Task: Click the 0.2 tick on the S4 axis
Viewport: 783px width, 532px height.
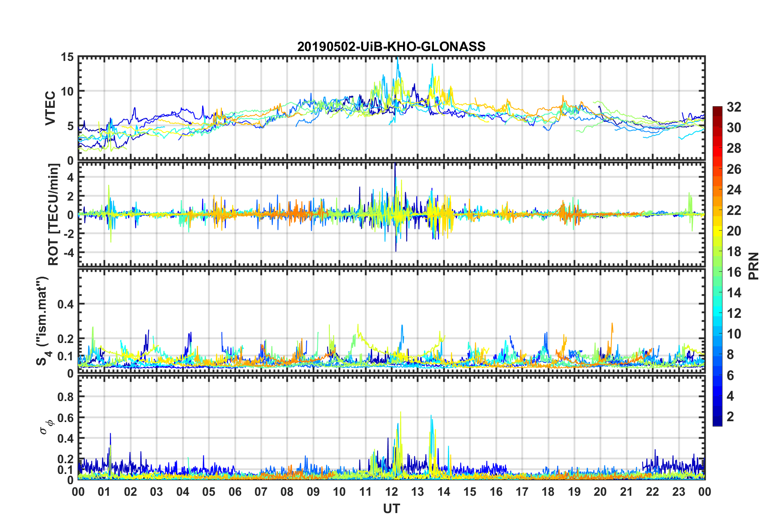Action: click(65, 339)
